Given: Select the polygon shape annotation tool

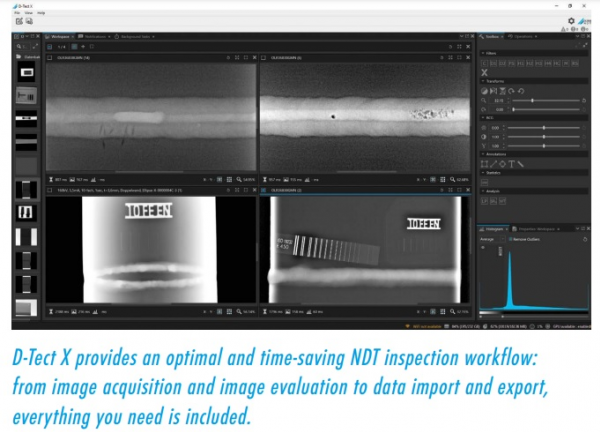Looking at the screenshot, I should [502, 164].
